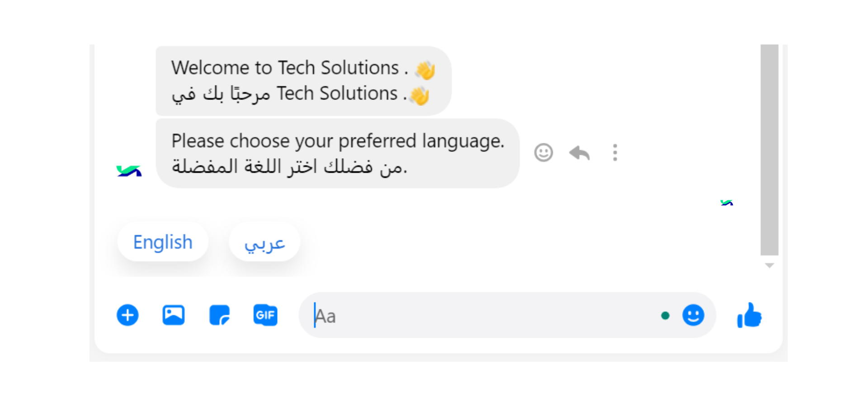Image resolution: width=868 pixels, height=402 pixels.
Task: Choose a sticker with the sticker icon
Action: coord(220,315)
